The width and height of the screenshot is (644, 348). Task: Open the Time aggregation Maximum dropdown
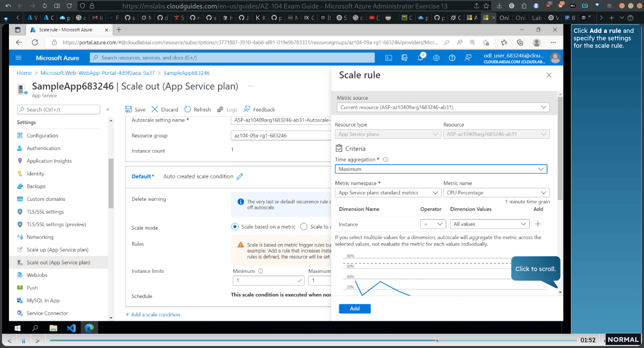coord(441,169)
